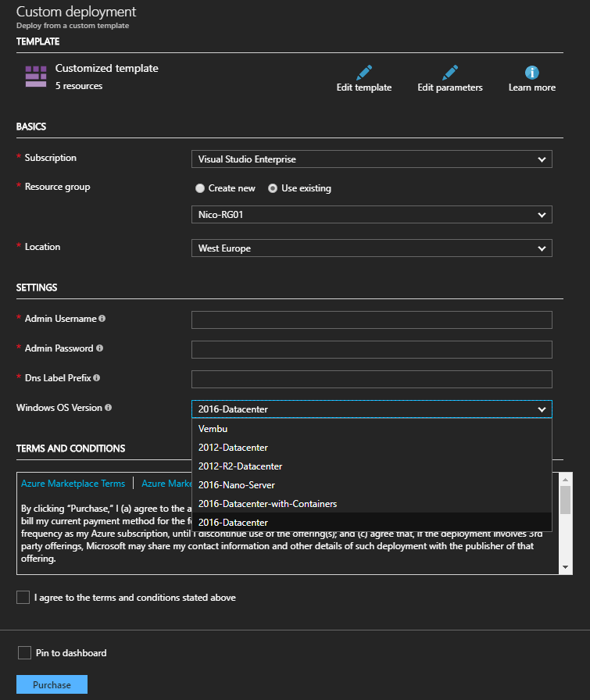Choose 2016-Datacenter-with-Containers option
The width and height of the screenshot is (590, 700).
pos(372,504)
